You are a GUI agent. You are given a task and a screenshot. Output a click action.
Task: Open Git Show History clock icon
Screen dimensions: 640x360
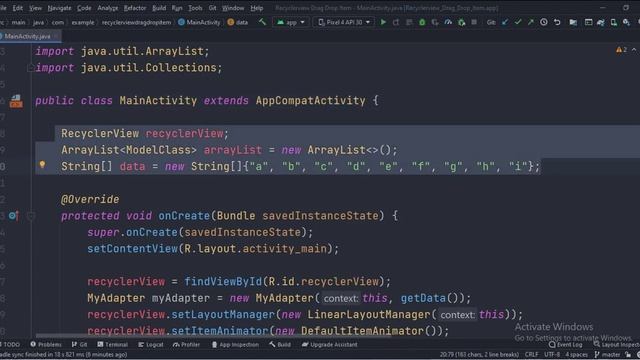[x=544, y=22]
